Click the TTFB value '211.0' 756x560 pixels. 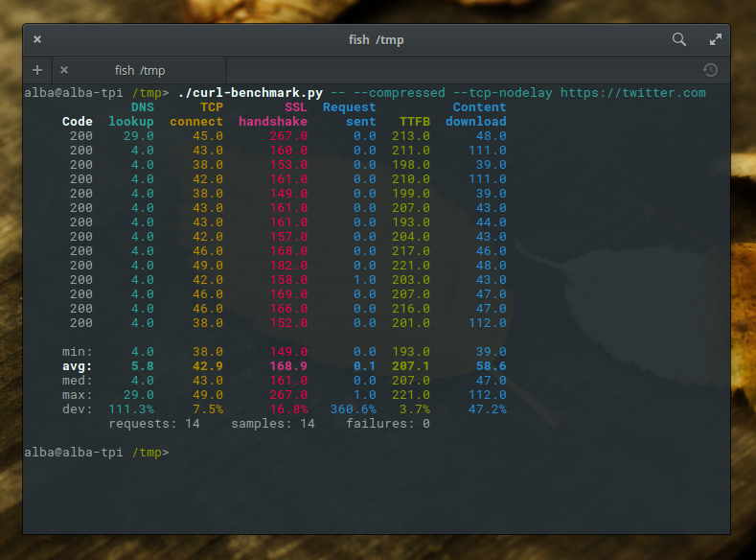pos(411,151)
